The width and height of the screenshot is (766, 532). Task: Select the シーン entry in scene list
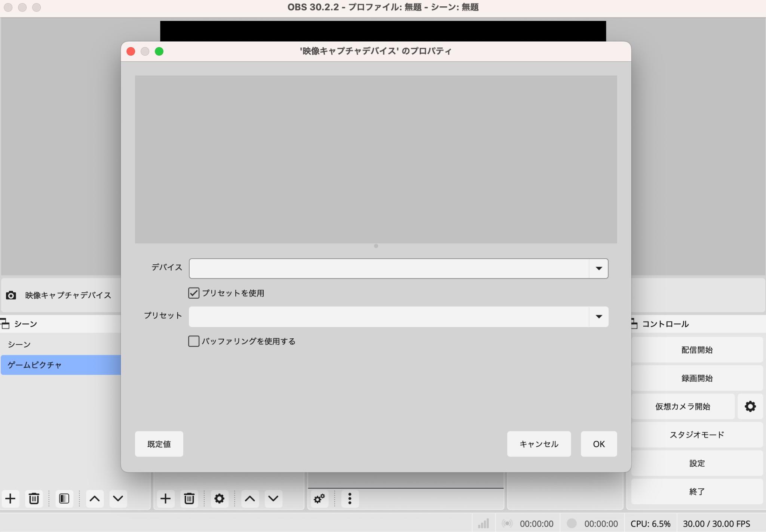pos(61,344)
